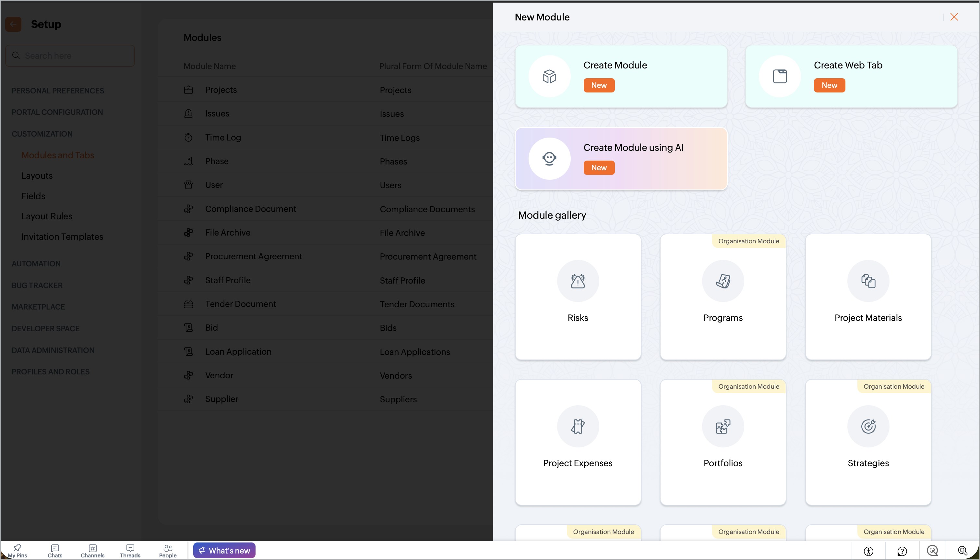The width and height of the screenshot is (980, 560).
Task: Click the orange back arrow beside Setup
Action: 13,24
